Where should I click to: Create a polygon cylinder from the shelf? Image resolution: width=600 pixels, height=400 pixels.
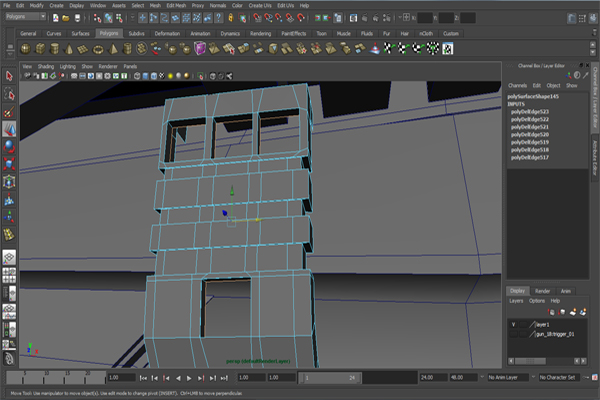click(55, 49)
